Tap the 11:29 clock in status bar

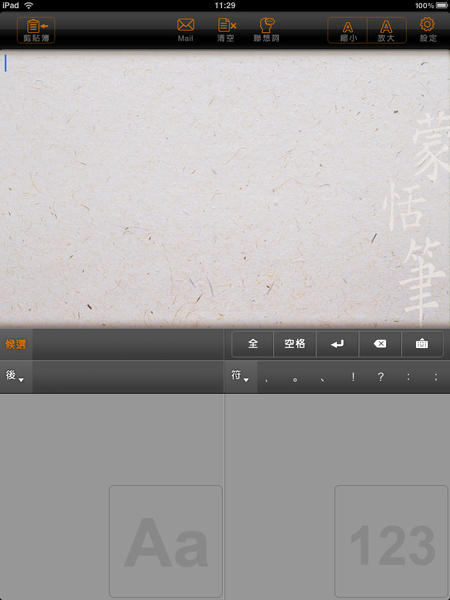point(225,5)
